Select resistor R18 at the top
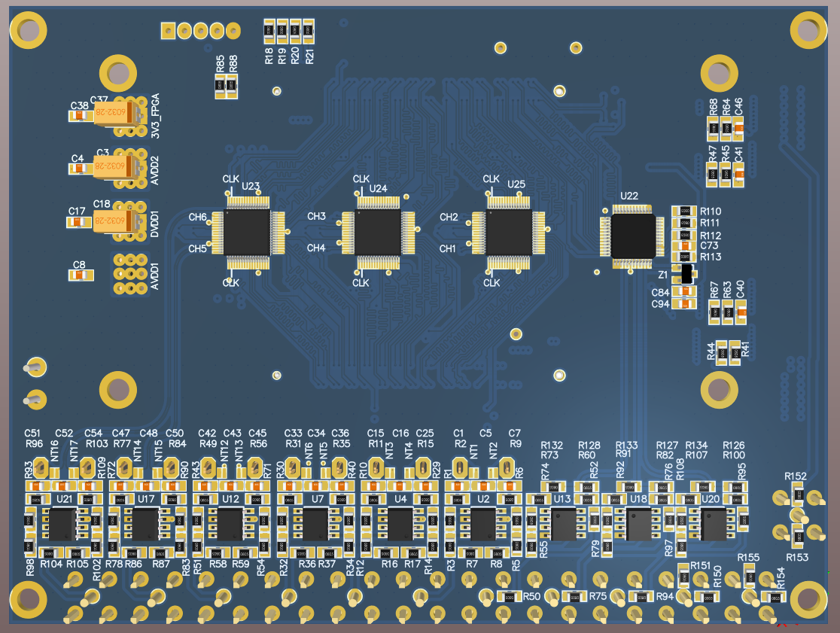This screenshot has height=633, width=840. click(269, 30)
